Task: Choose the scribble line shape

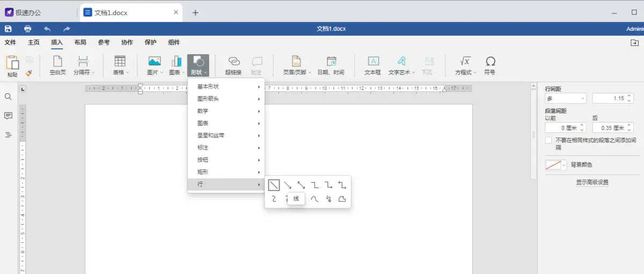Action: pos(328,199)
